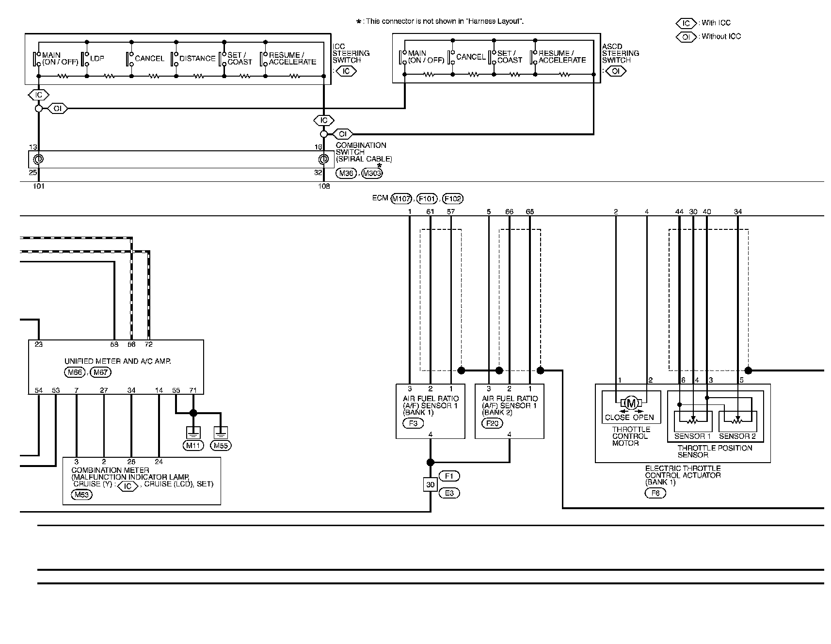Click the Sensor 1 potentiometer symbol

693,419
